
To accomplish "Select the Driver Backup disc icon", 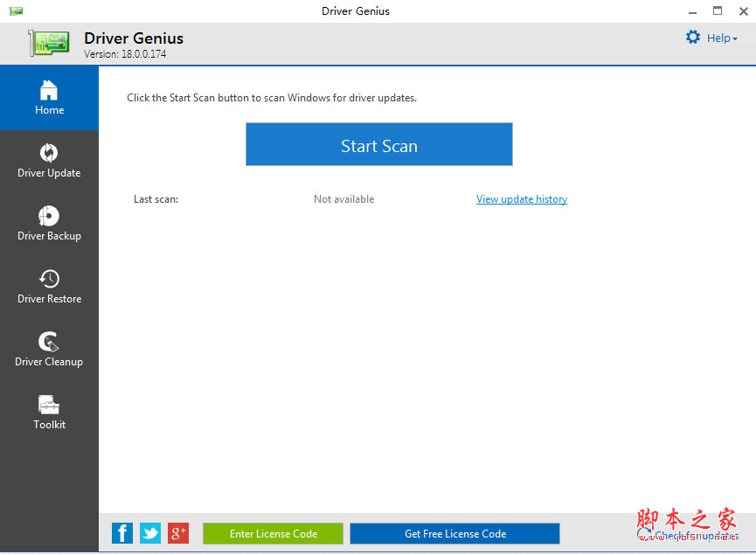I will click(x=49, y=216).
